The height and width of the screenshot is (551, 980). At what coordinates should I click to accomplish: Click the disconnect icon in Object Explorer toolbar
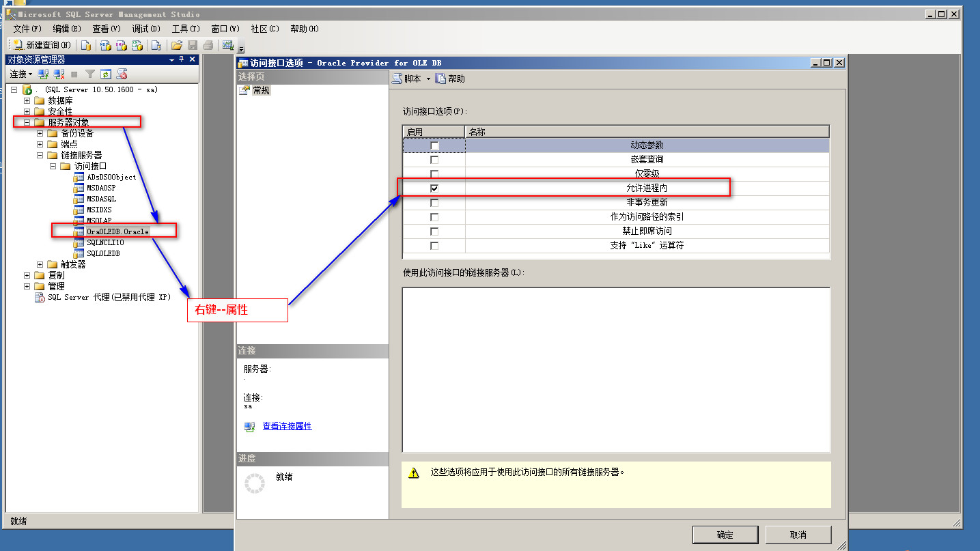[59, 74]
